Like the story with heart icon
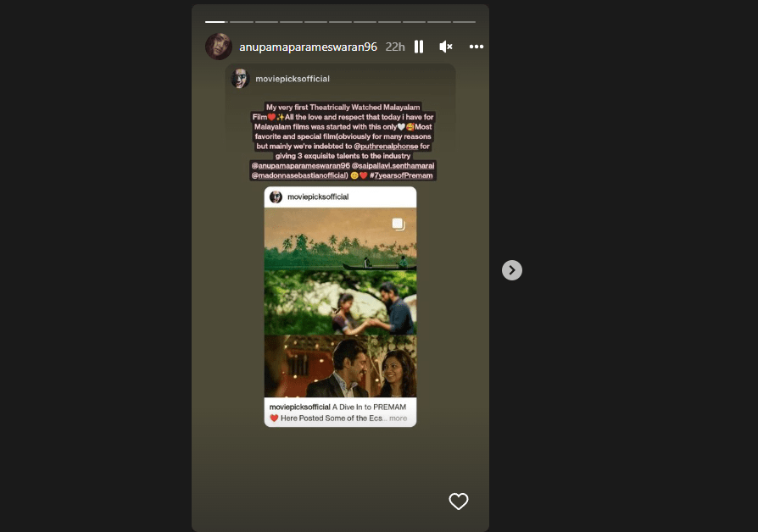This screenshot has width=758, height=532. tap(459, 501)
